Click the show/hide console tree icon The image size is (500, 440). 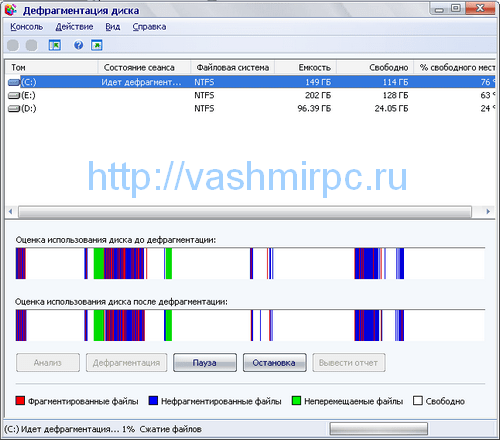point(55,45)
